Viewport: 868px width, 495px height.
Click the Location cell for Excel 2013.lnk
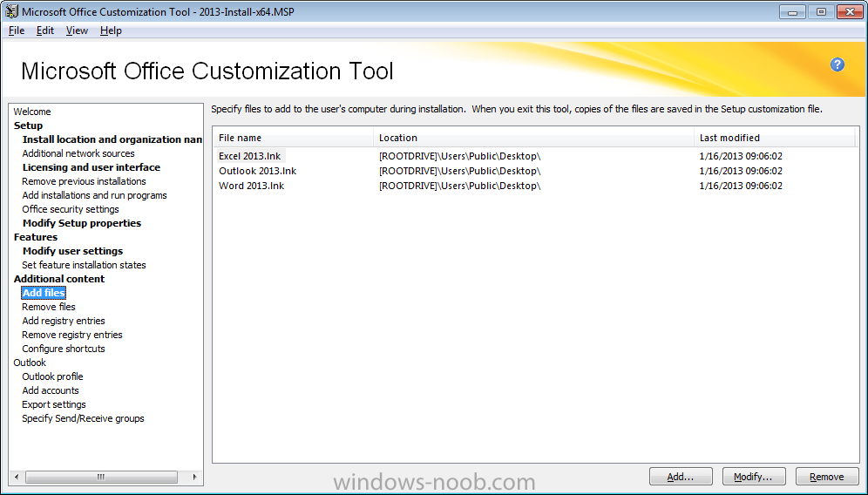tap(459, 156)
